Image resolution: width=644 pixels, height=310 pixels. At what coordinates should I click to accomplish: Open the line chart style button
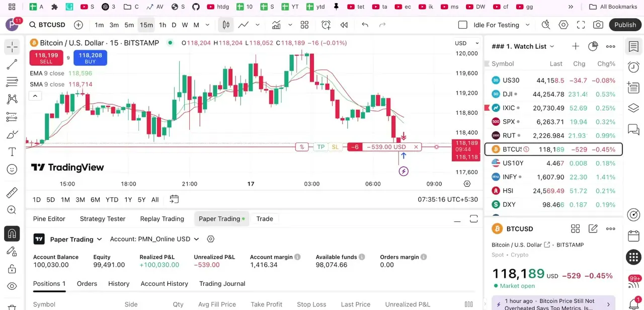tap(244, 25)
